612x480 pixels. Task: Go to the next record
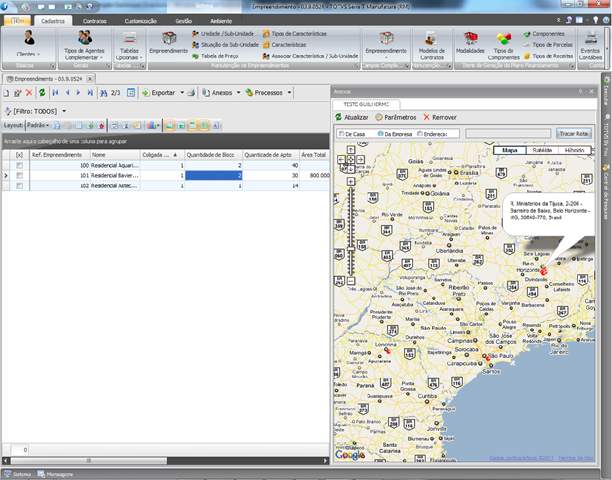[x=78, y=92]
